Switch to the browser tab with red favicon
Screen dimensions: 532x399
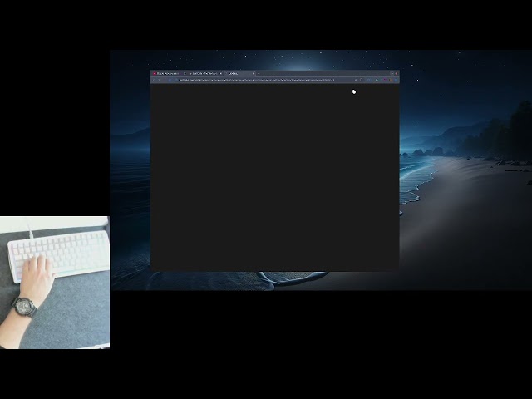(x=167, y=73)
